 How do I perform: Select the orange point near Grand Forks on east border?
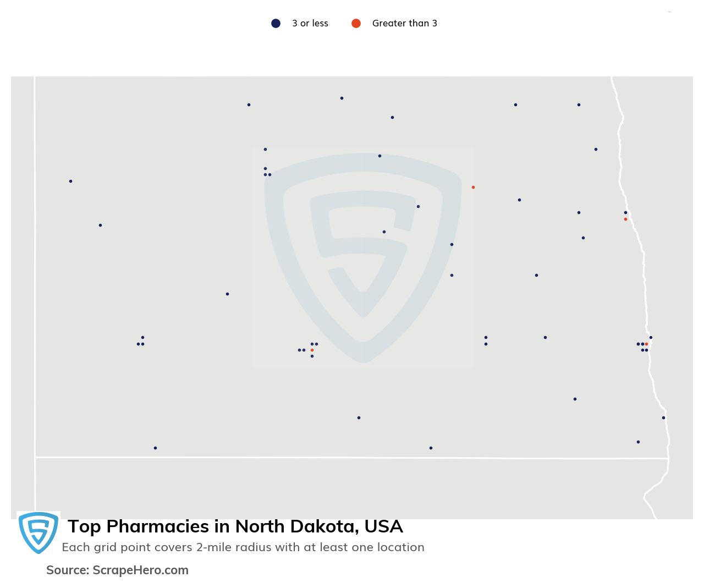(x=625, y=219)
